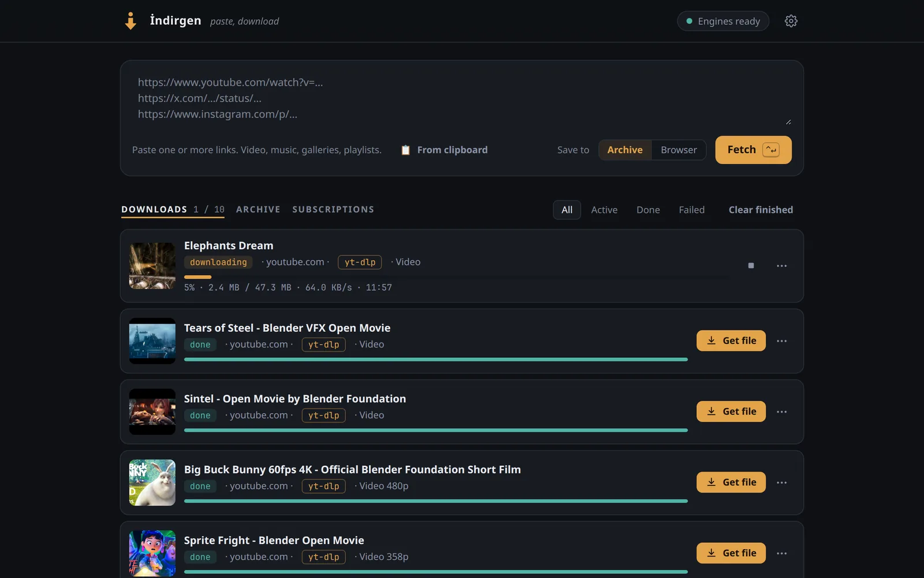924x578 pixels.
Task: Switch to the Downloads tab
Action: [x=173, y=209]
